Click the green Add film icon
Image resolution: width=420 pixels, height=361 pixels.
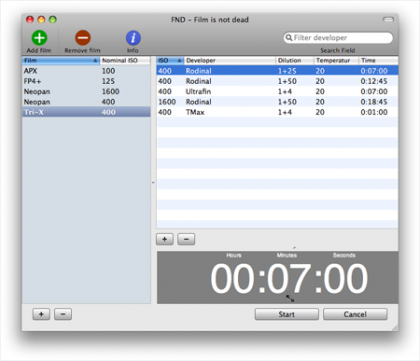click(39, 38)
